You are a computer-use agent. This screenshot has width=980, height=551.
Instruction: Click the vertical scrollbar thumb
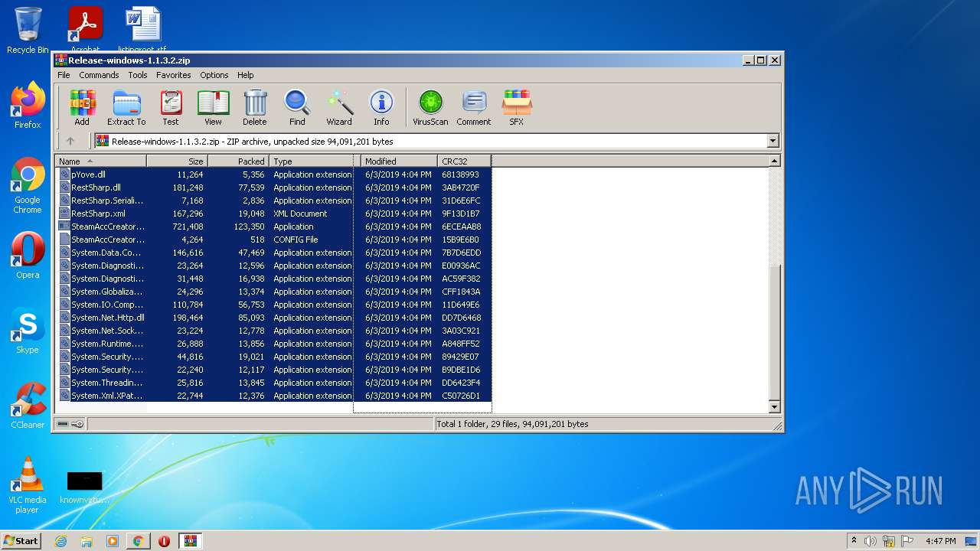click(774, 331)
